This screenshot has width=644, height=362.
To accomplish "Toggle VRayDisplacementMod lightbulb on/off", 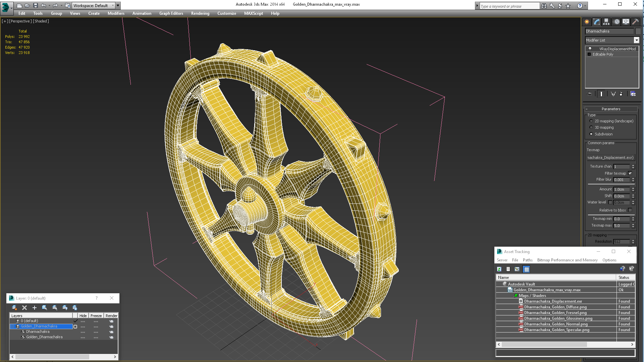I will tap(590, 49).
